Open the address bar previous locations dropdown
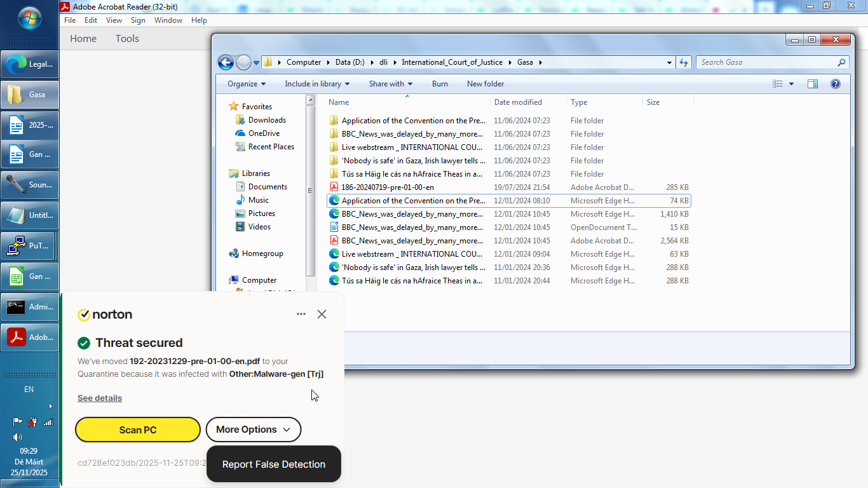This screenshot has width=868, height=488. 669,62
